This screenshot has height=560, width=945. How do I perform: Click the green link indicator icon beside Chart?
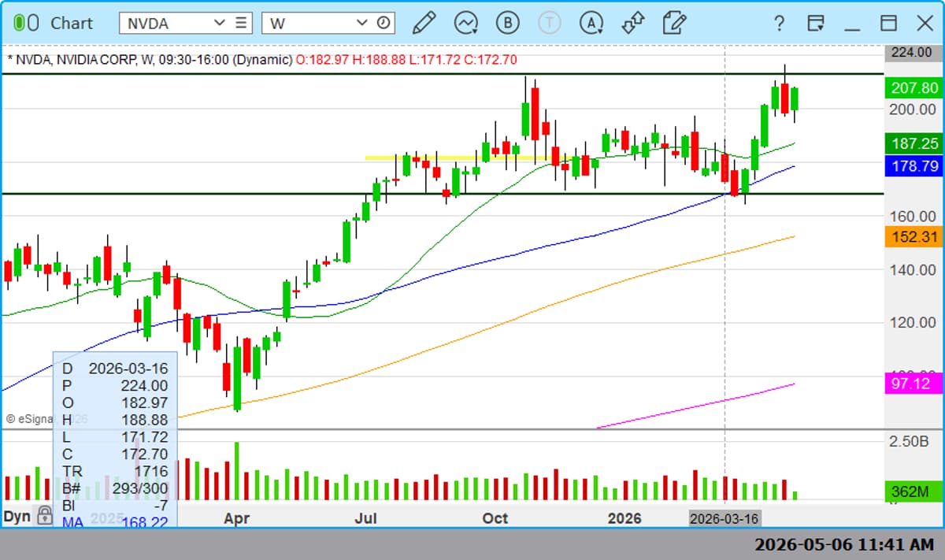point(26,23)
